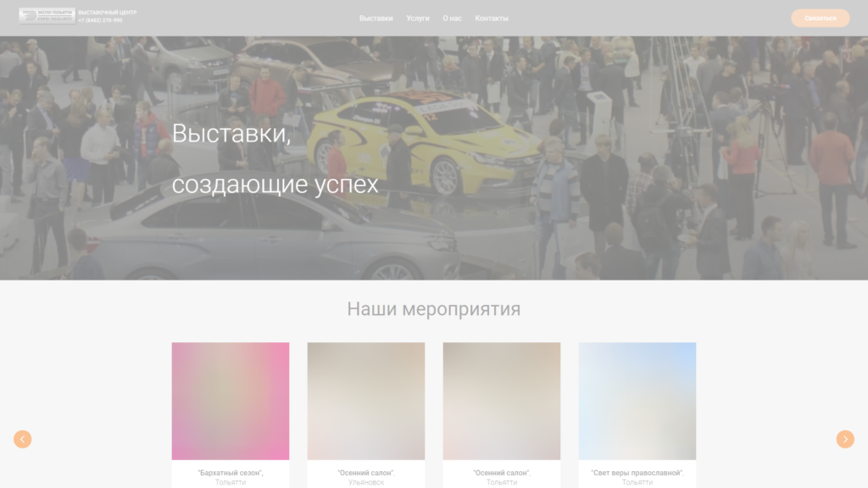868x488 pixels.
Task: Click the Выставочный центр header text
Action: (x=108, y=12)
